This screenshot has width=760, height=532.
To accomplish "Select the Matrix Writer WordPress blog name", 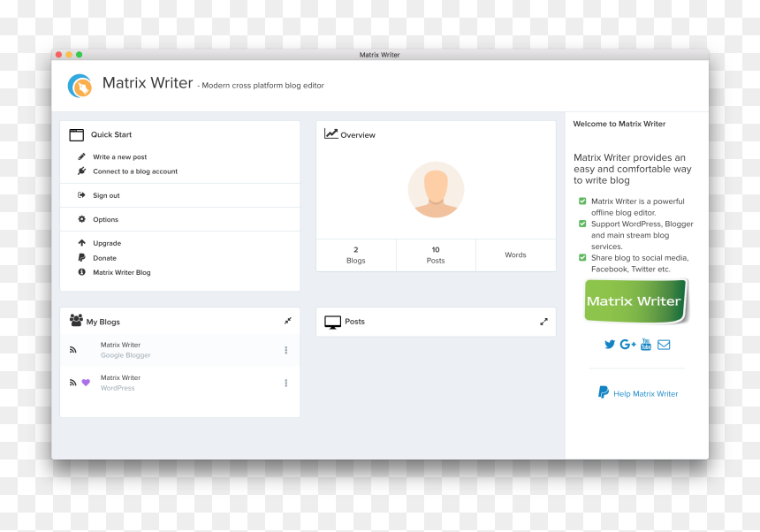I will pos(121,377).
